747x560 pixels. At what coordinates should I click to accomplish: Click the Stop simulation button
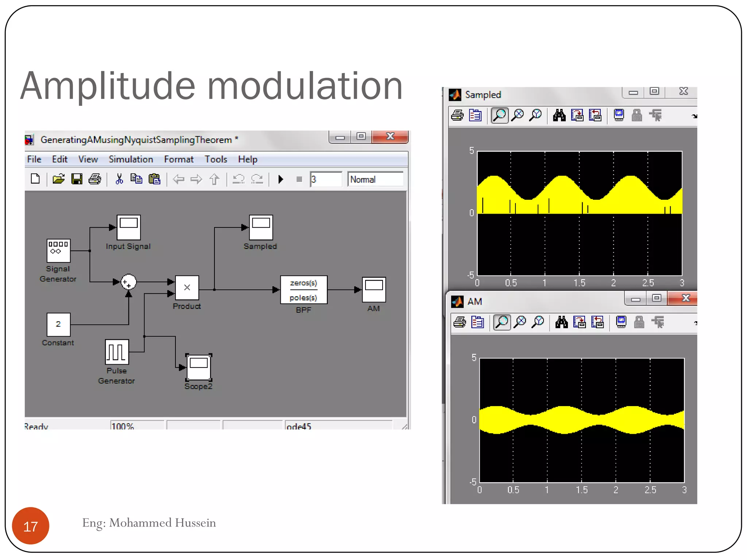pyautogui.click(x=299, y=179)
